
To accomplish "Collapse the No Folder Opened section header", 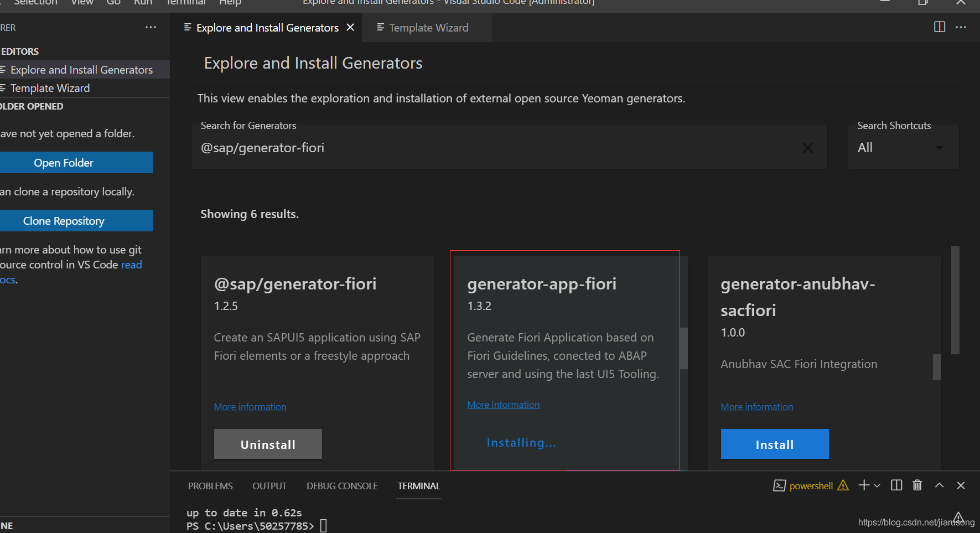I will click(x=85, y=106).
